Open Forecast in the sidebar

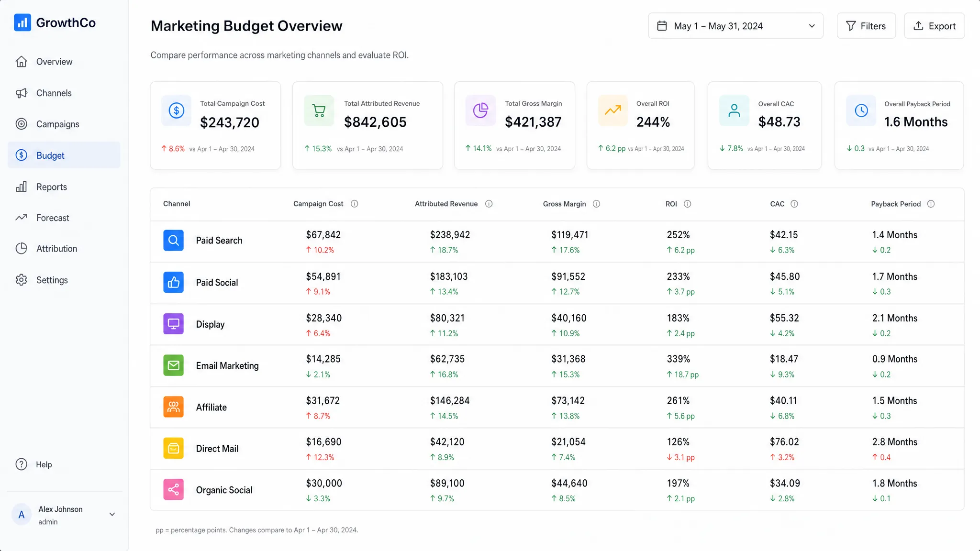click(x=64, y=218)
